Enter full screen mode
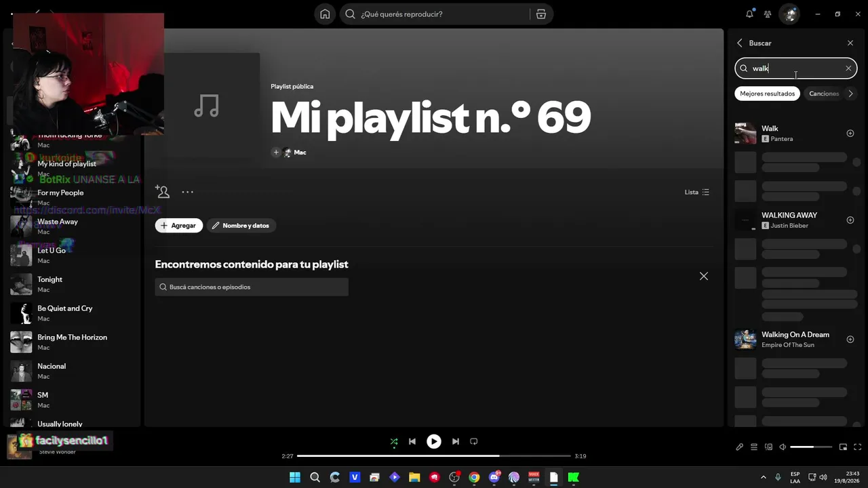868x488 pixels. point(858,447)
